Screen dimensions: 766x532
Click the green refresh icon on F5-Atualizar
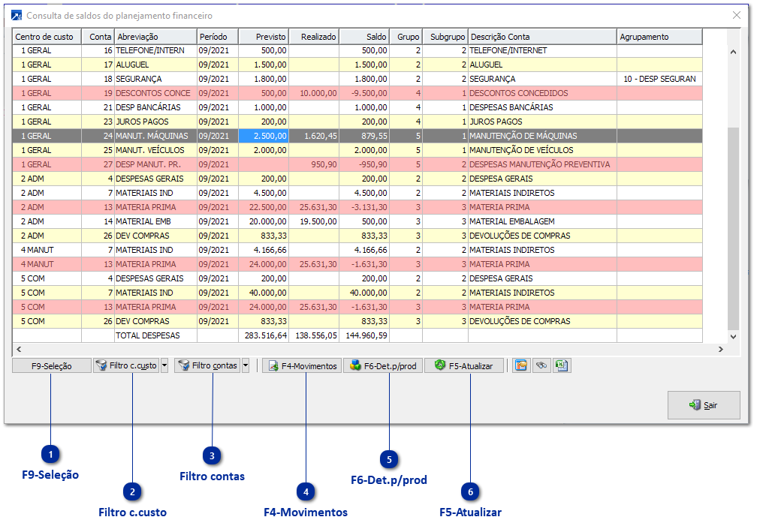click(439, 366)
